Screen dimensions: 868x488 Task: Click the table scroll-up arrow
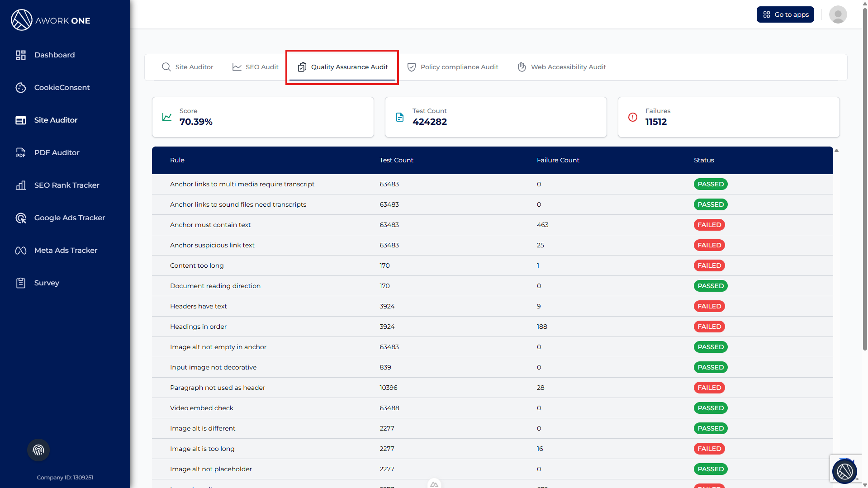(x=837, y=151)
